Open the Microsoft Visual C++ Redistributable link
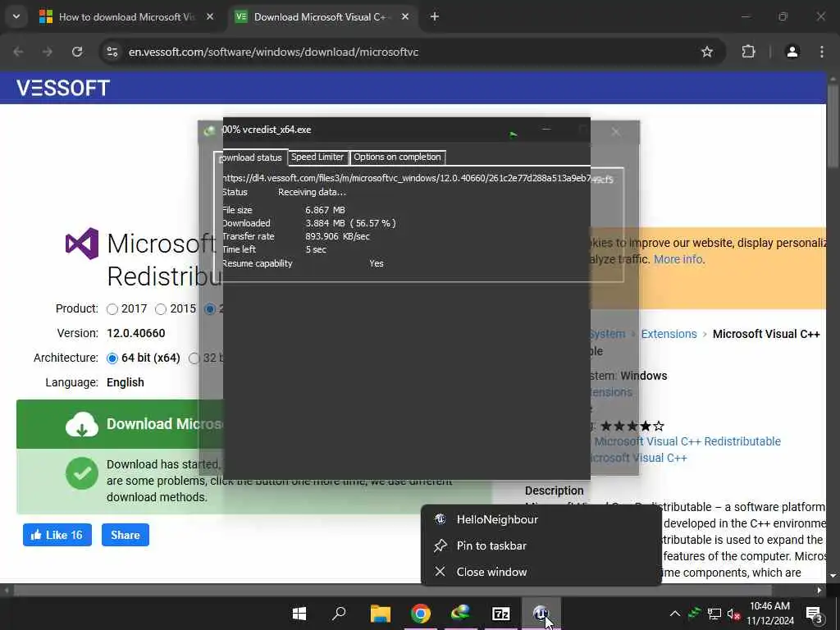 [687, 441]
